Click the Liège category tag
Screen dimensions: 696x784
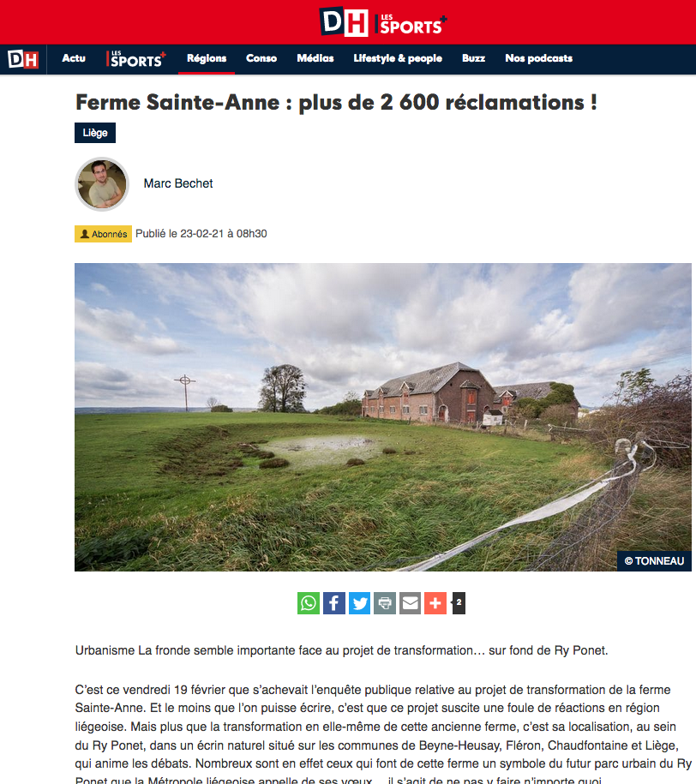(95, 133)
